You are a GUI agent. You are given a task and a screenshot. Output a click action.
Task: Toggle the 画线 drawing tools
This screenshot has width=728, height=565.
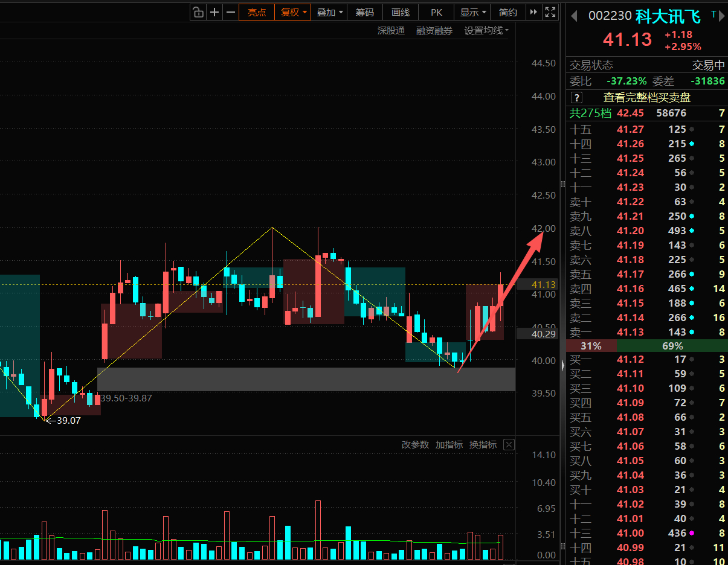(x=401, y=12)
